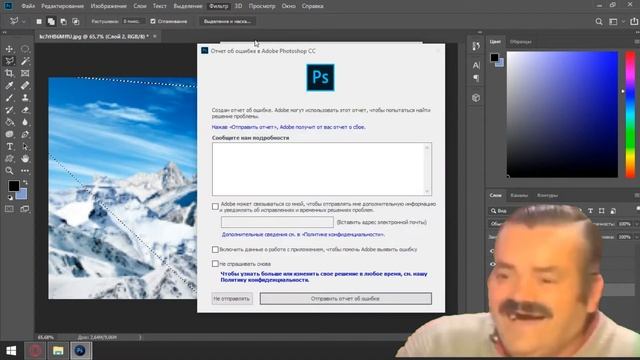Viewport: 640px width, 360px height.
Task: Select the Frame tool
Action: coord(25,73)
